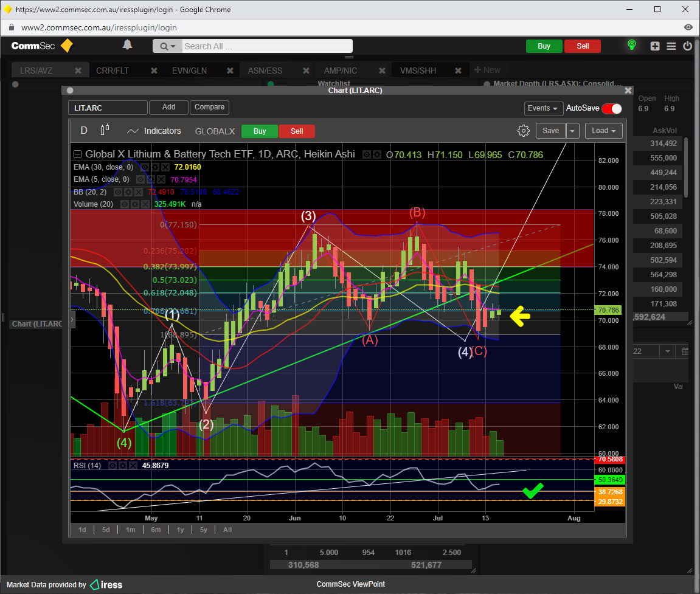Remove the Volume (20) indicator

click(x=147, y=204)
